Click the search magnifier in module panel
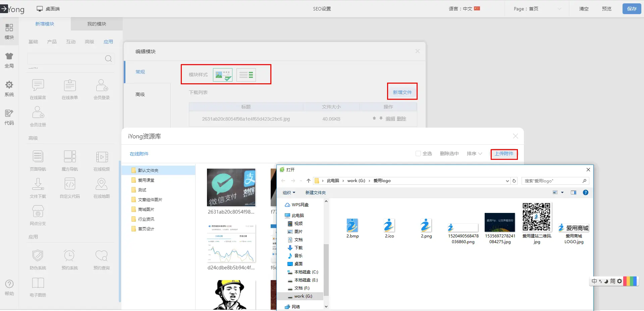 [108, 59]
